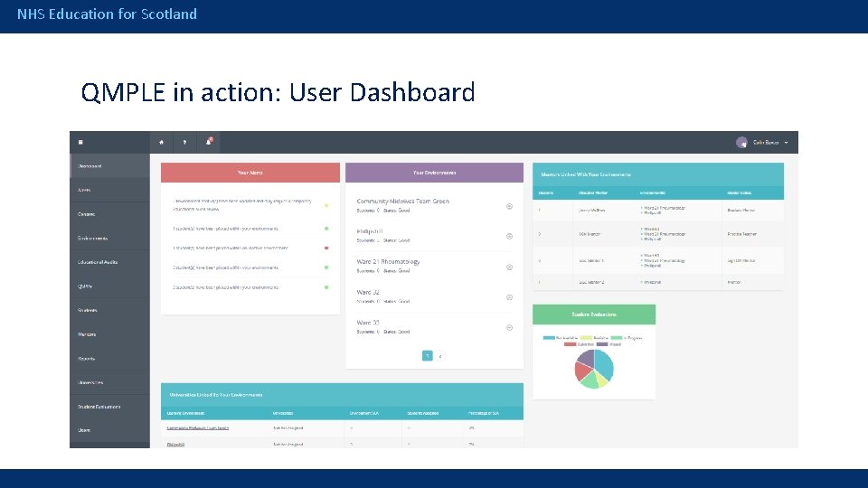Toggle the yellow legend swatch in the Student Evaluations chart
The image size is (868, 488).
586,337
